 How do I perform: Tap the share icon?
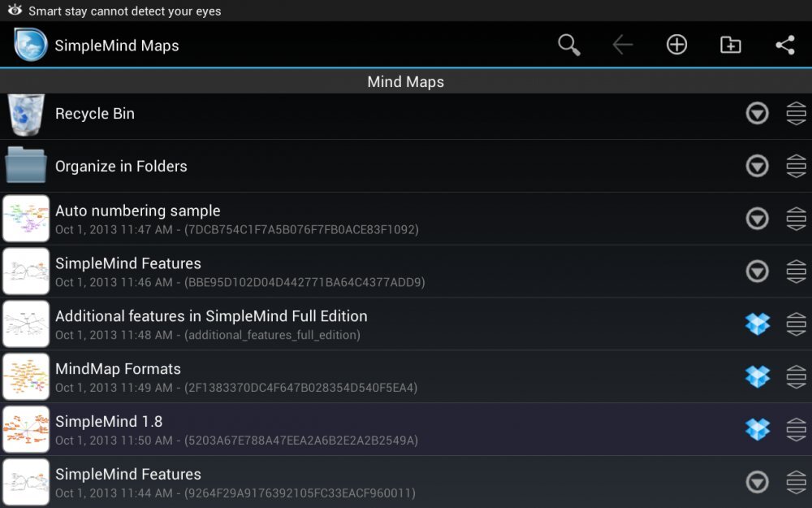tap(785, 46)
